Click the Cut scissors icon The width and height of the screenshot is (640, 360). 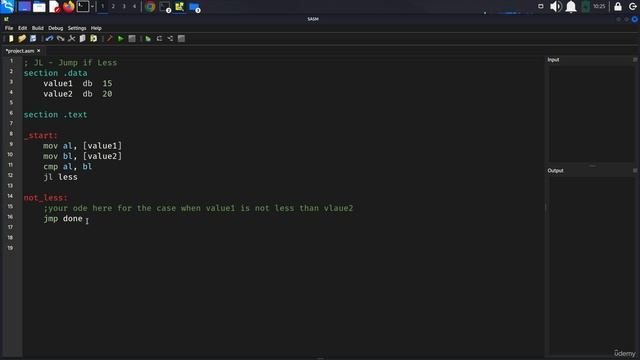71,38
